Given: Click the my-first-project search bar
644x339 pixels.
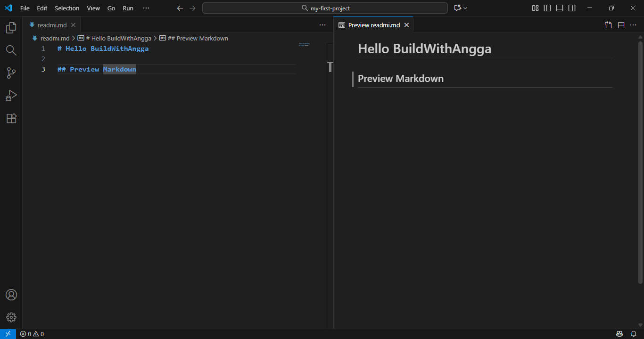Looking at the screenshot, I should click(x=324, y=8).
